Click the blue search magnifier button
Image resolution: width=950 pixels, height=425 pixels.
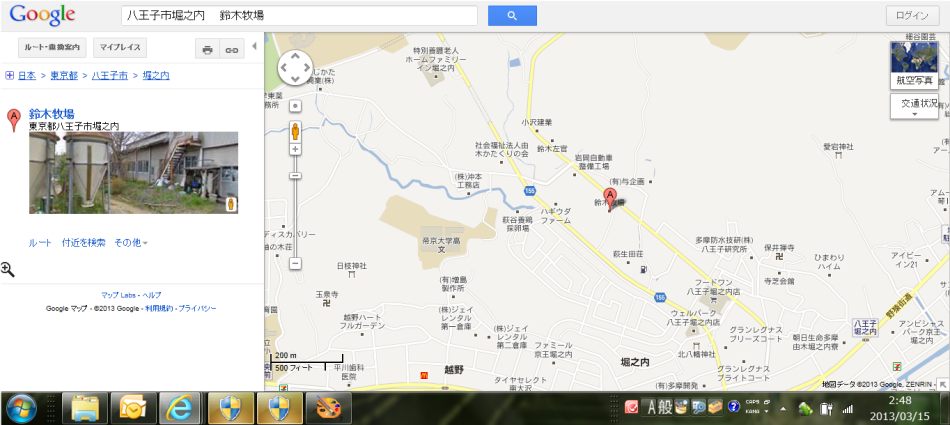pyautogui.click(x=512, y=16)
